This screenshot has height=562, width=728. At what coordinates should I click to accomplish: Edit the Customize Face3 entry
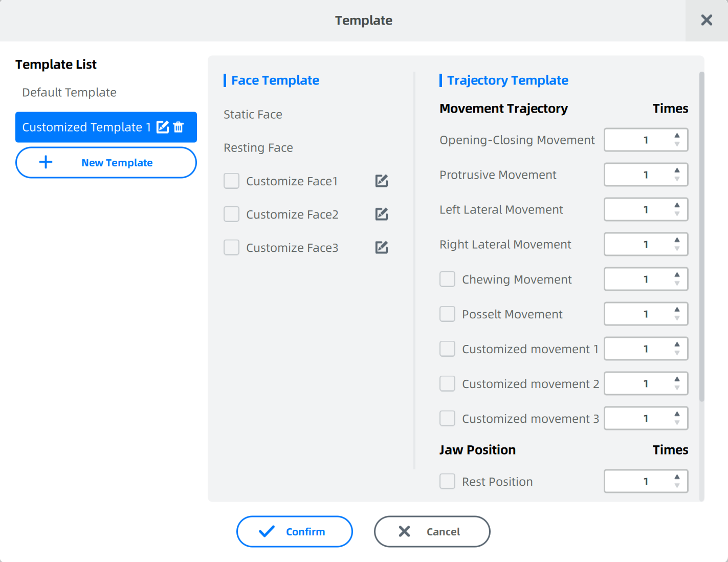pyautogui.click(x=382, y=247)
